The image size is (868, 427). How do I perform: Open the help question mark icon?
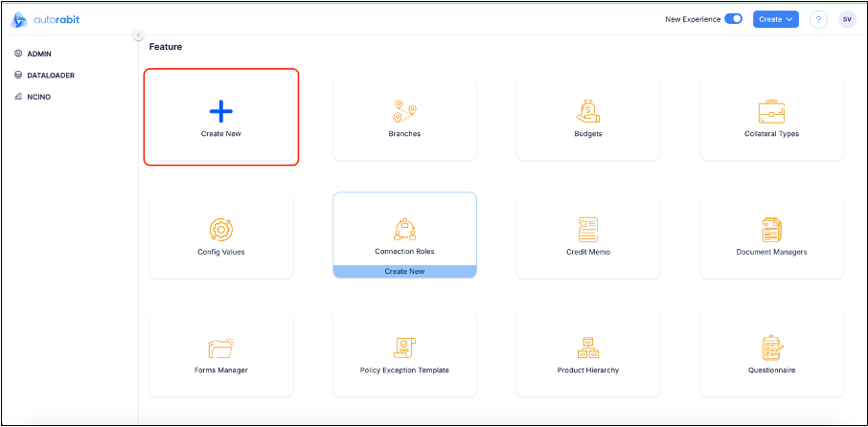click(x=818, y=19)
